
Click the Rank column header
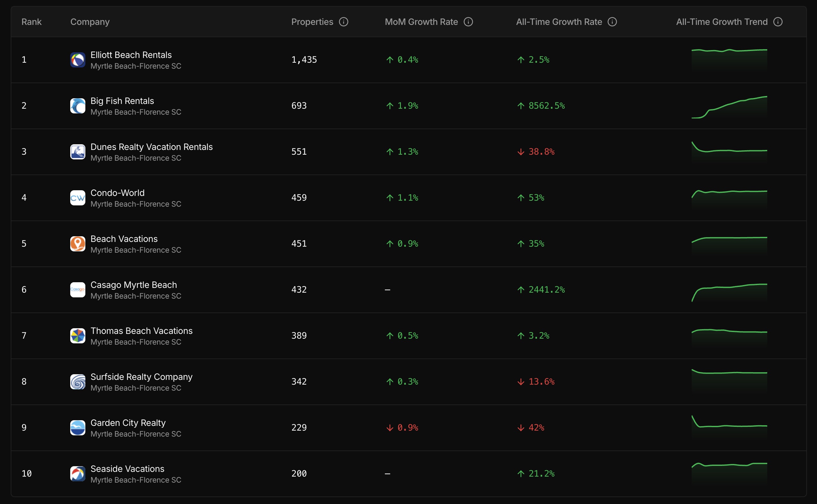(x=32, y=22)
